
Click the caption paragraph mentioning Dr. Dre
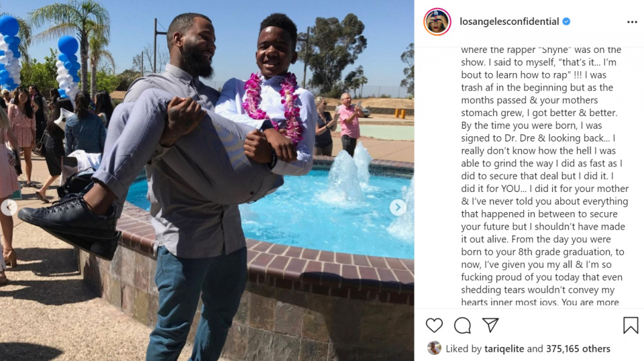pyautogui.click(x=545, y=176)
